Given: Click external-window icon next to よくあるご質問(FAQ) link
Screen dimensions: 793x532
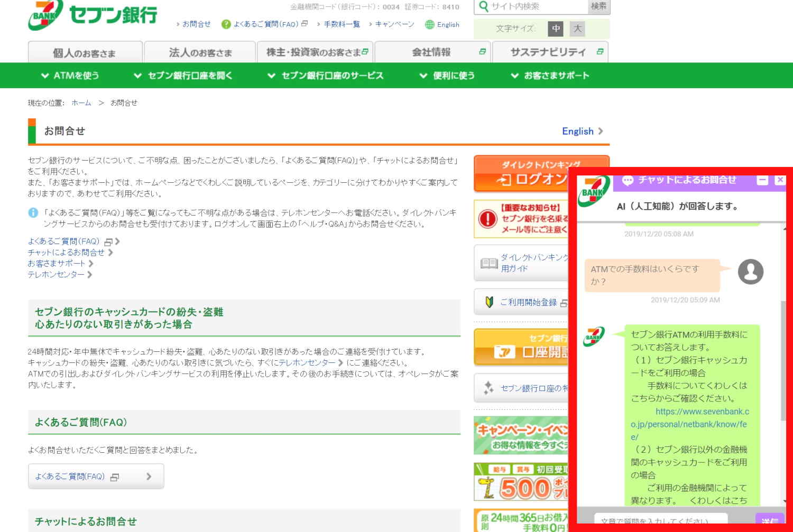Looking at the screenshot, I should (x=108, y=242).
